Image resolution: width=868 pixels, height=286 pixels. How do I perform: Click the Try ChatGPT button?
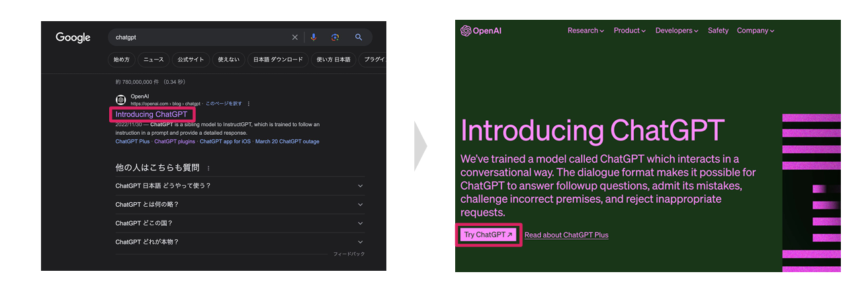pyautogui.click(x=488, y=234)
